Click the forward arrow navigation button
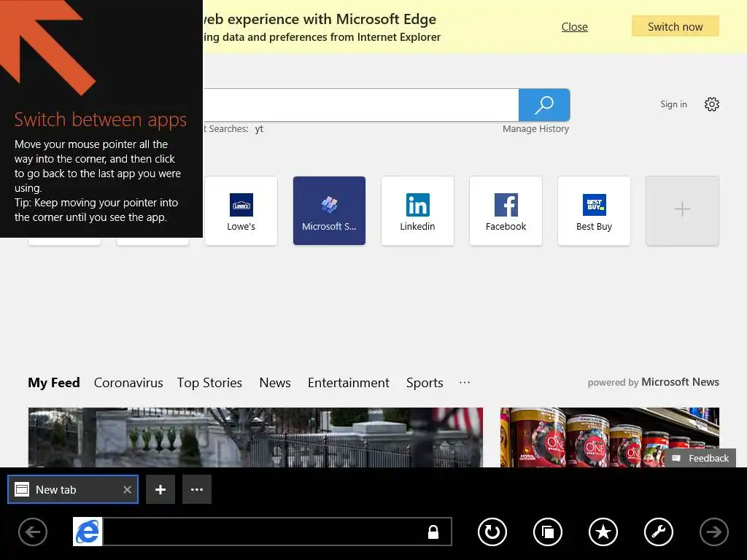Screen dimensions: 747x560 pos(713,532)
